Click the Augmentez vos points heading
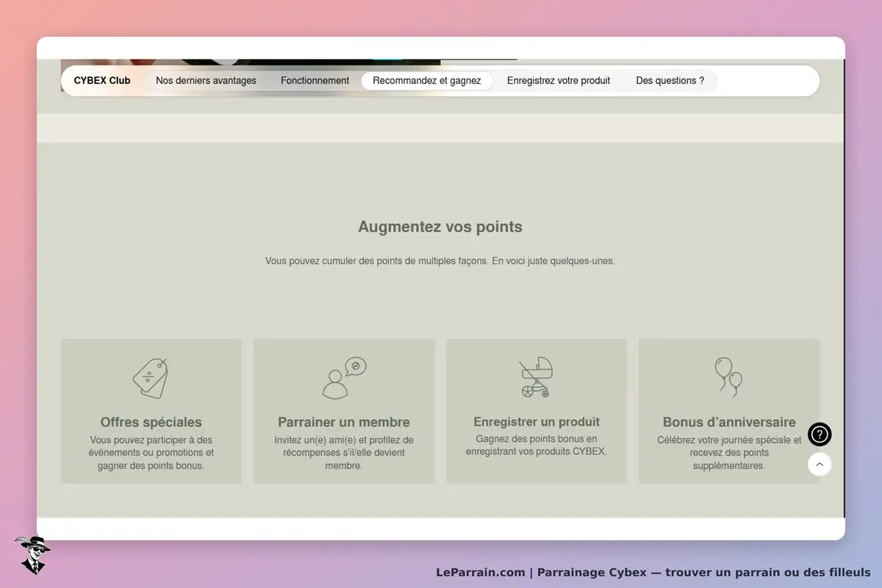This screenshot has height=588, width=882. point(440,227)
